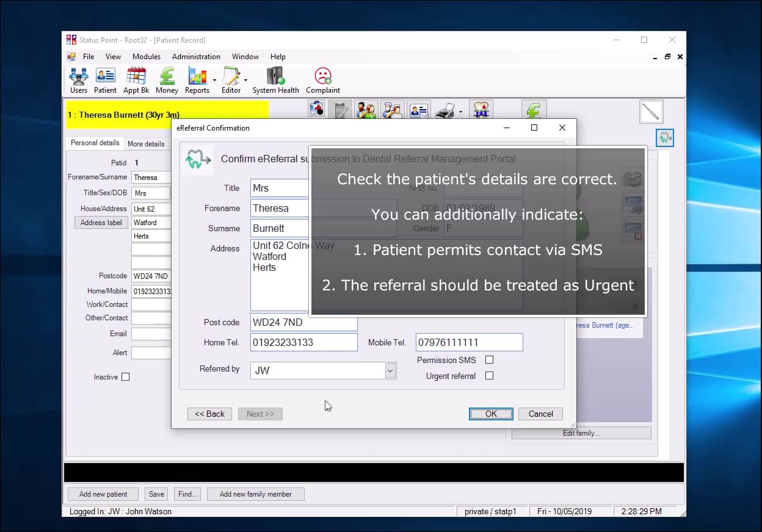
Task: Open the Help menu
Action: pyautogui.click(x=278, y=57)
